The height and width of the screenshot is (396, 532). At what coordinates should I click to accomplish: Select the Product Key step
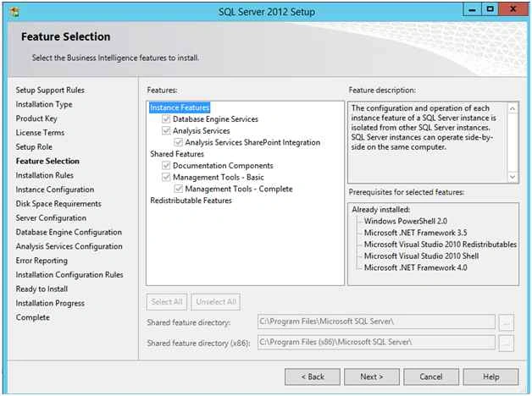coord(36,118)
